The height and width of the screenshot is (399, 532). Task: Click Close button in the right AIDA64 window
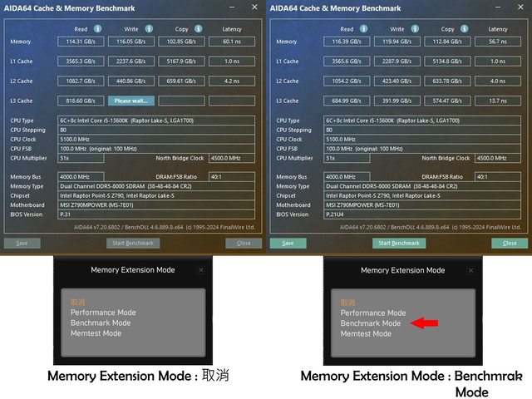coord(510,244)
